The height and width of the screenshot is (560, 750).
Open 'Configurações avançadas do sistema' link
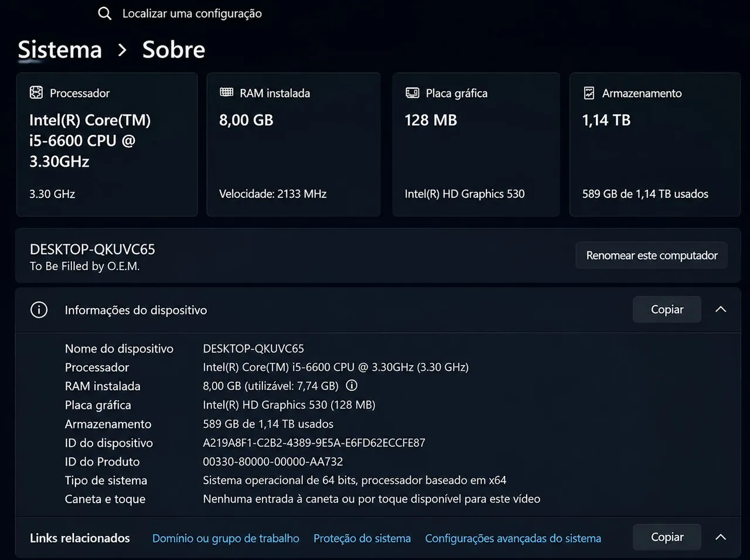(x=513, y=538)
